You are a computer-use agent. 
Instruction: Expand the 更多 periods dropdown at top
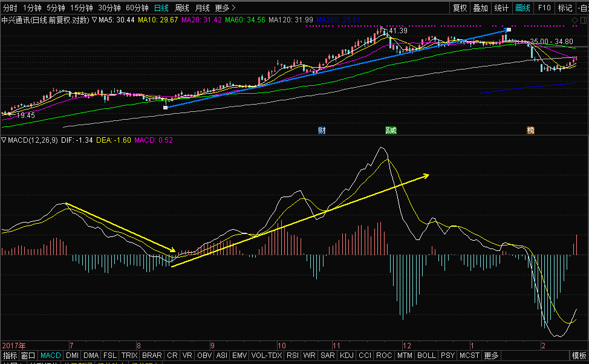[225, 8]
